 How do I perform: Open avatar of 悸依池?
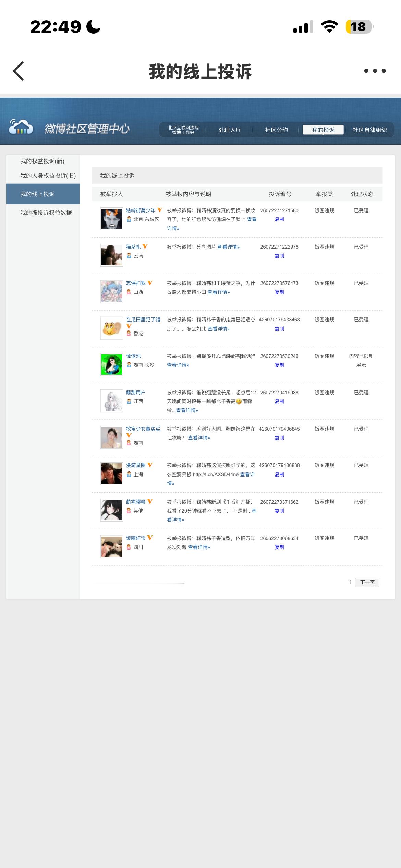coord(112,364)
